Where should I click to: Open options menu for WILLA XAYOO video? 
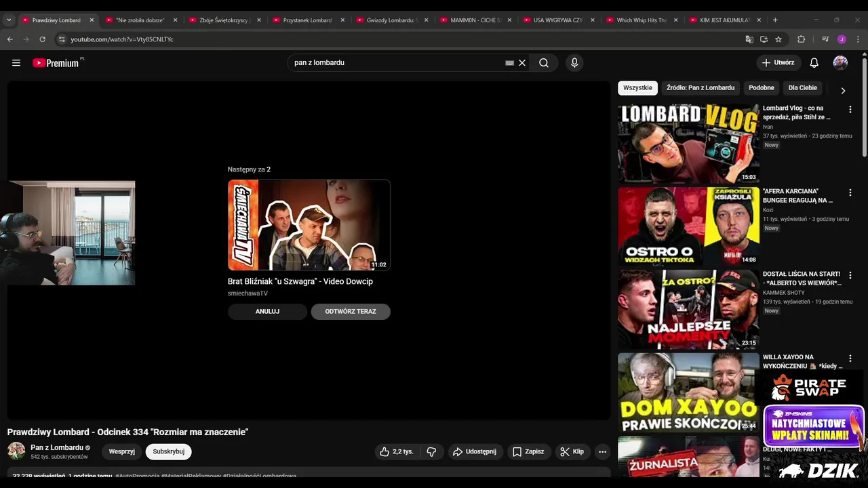[850, 359]
